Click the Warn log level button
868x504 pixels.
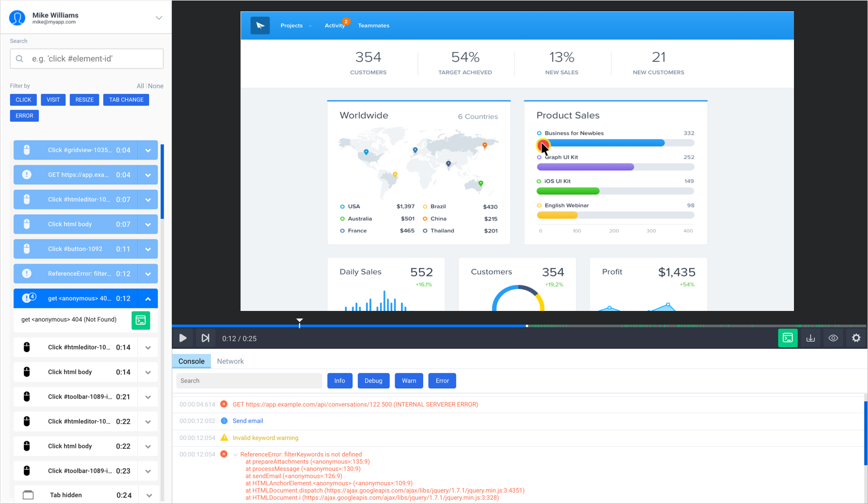(x=409, y=381)
